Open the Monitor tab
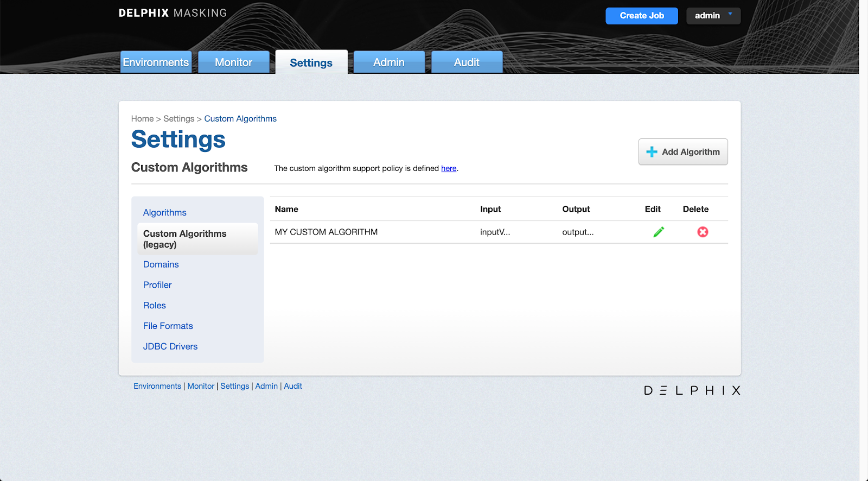 point(233,62)
